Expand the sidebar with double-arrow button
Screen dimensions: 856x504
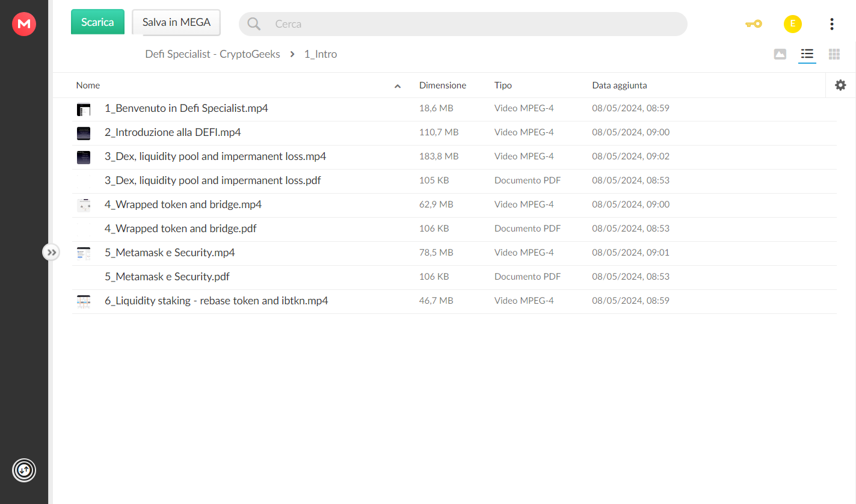51,252
